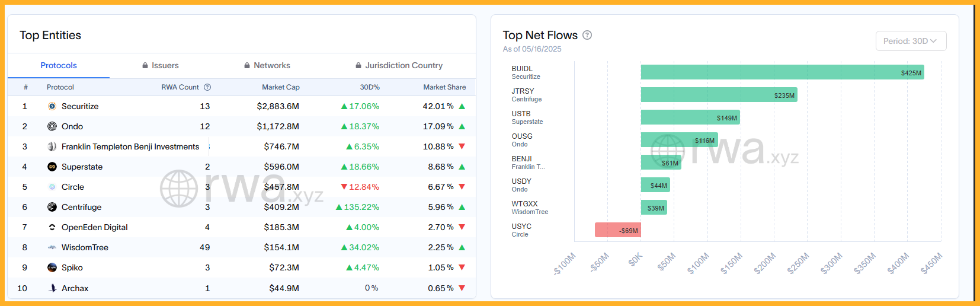Click the Archax logo icon
This screenshot has height=306, width=980.
(52, 288)
